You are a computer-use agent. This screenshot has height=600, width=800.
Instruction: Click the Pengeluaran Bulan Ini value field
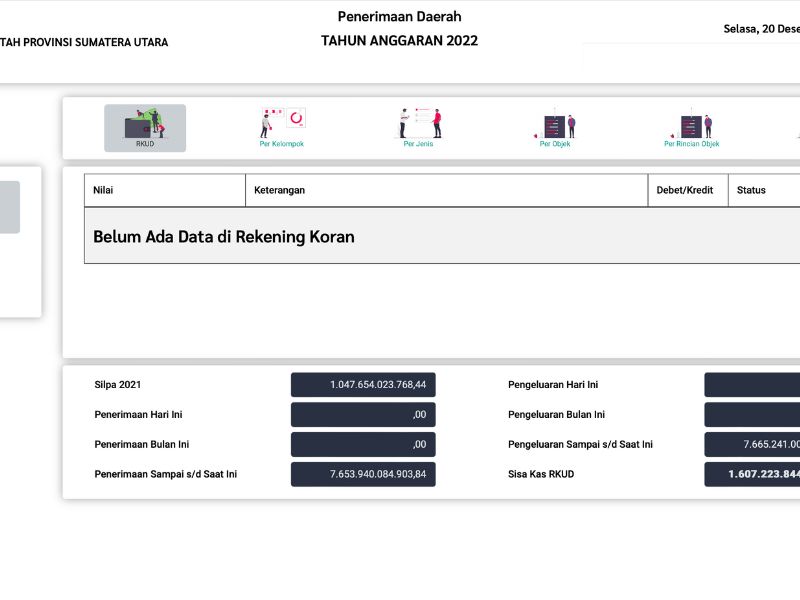point(752,415)
